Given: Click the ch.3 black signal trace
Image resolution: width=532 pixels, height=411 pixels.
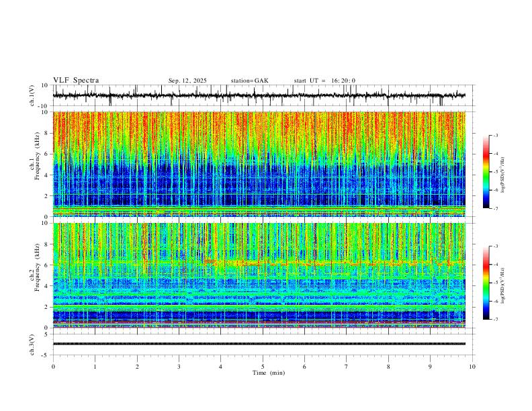Looking at the screenshot, I should (x=259, y=344).
